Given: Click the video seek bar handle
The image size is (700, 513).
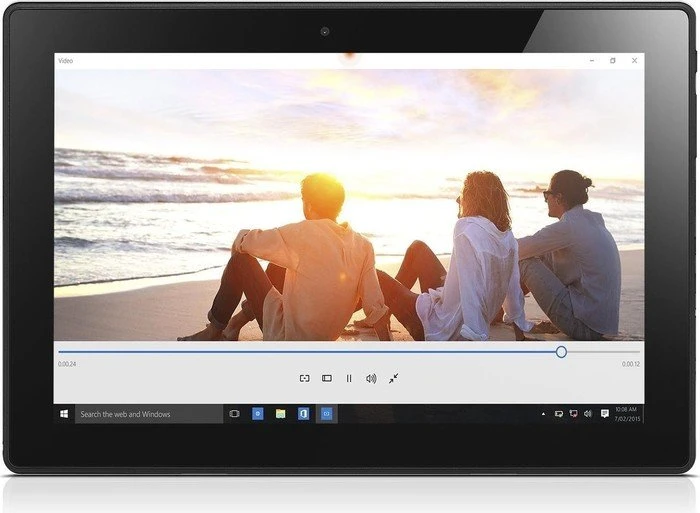Looking at the screenshot, I should (x=561, y=352).
